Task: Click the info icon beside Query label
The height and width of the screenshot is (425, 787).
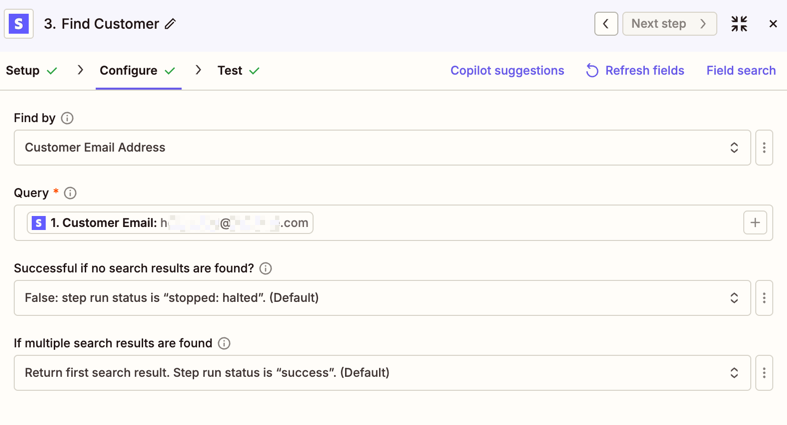Action: click(70, 193)
